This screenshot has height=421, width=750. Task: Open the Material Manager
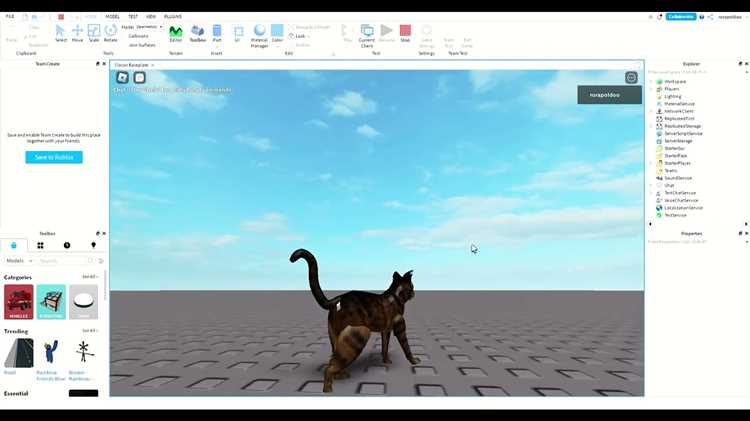(259, 36)
